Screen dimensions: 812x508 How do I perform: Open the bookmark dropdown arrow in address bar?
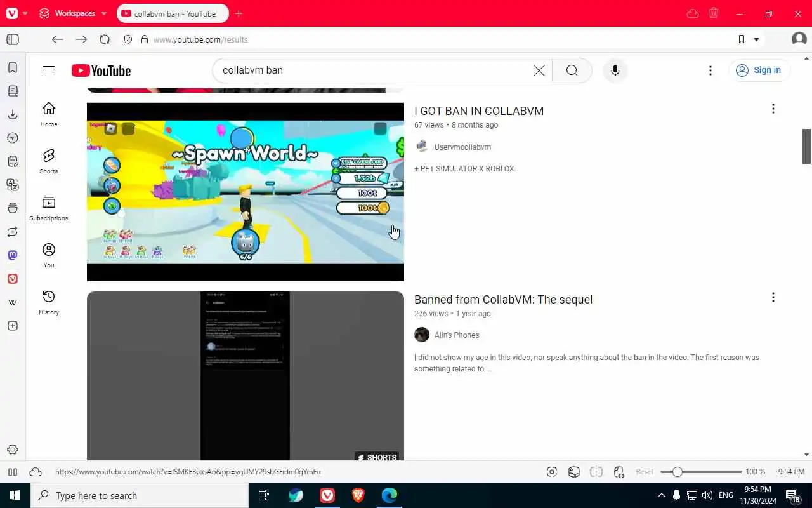point(756,39)
